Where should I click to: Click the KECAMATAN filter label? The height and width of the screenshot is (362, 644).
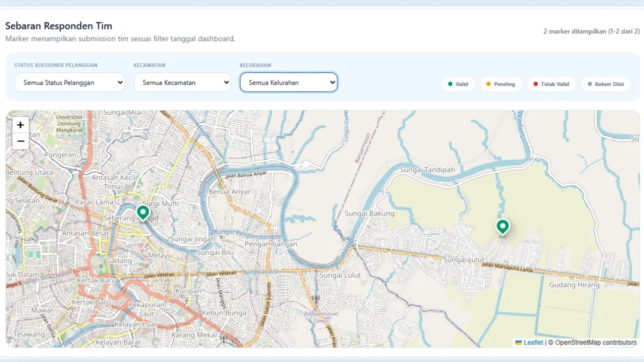pos(150,65)
